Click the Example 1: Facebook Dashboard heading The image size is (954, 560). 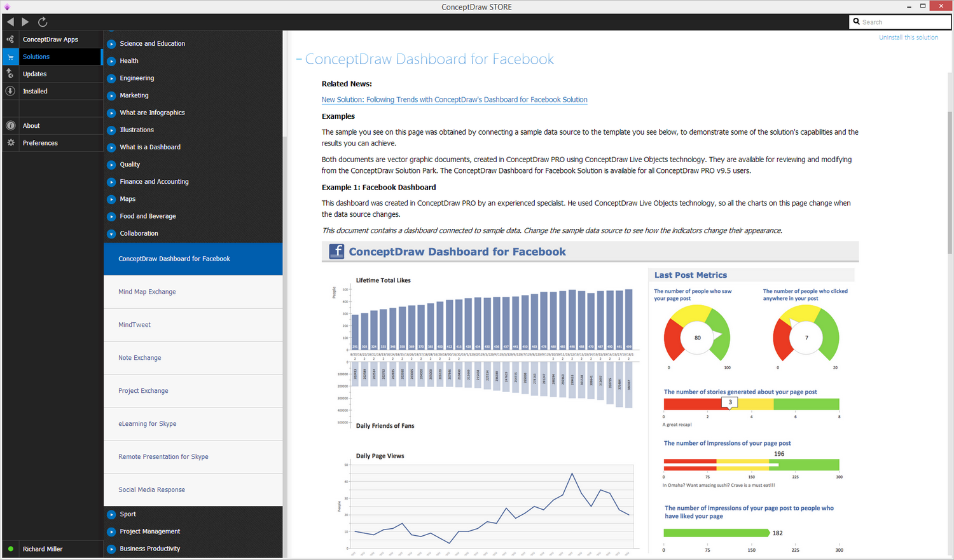pos(378,188)
